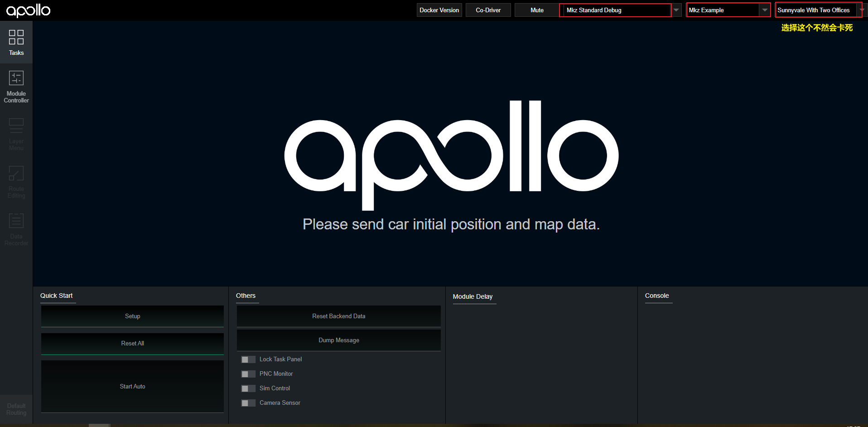Click the Apollo logo in the header
This screenshot has width=868, height=427.
pos(28,10)
